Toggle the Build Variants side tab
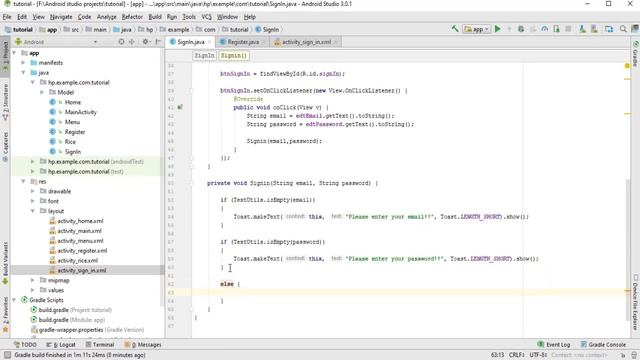Screen dimensions: 640x360 [x=5, y=263]
